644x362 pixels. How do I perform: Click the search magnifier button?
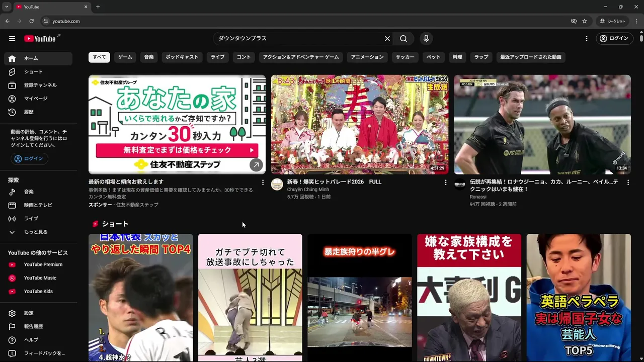pos(404,39)
